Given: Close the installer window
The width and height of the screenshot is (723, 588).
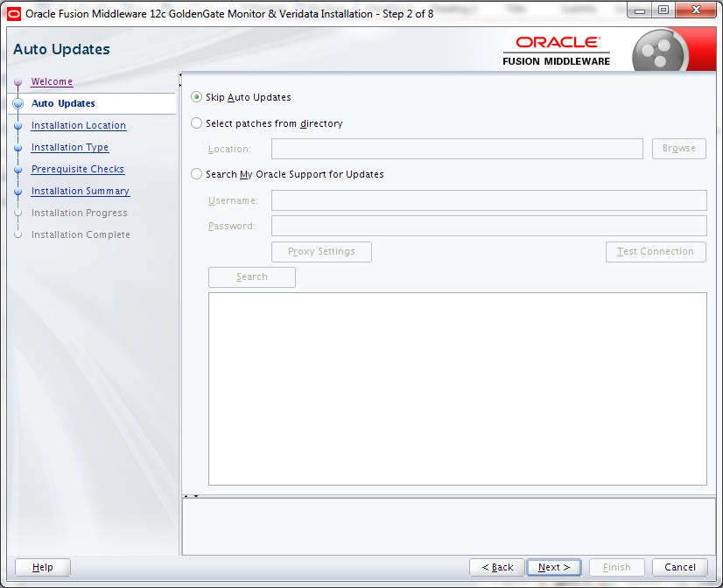Looking at the screenshot, I should (696, 10).
